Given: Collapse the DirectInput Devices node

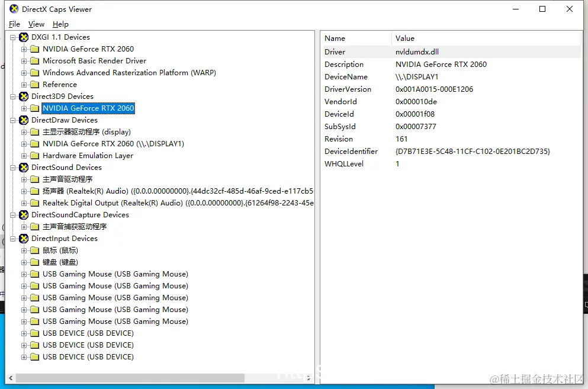Looking at the screenshot, I should (x=13, y=239).
